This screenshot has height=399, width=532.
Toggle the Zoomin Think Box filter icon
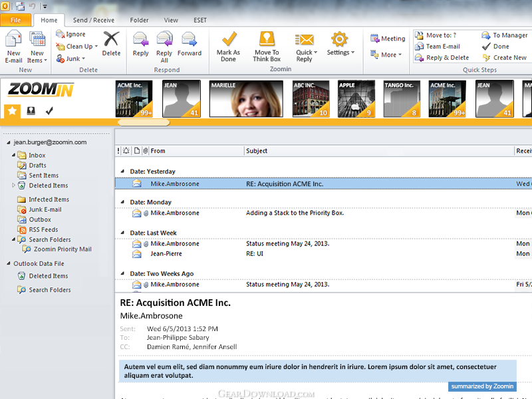[x=31, y=111]
